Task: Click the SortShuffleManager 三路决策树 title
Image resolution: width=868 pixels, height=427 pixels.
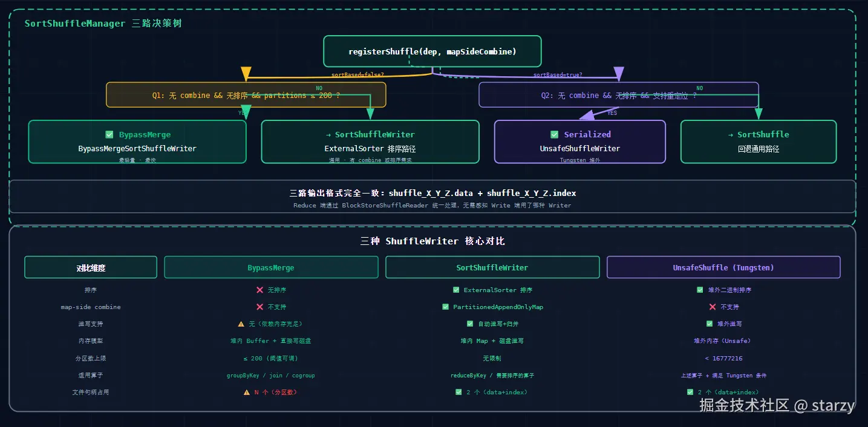Action: click(x=103, y=24)
